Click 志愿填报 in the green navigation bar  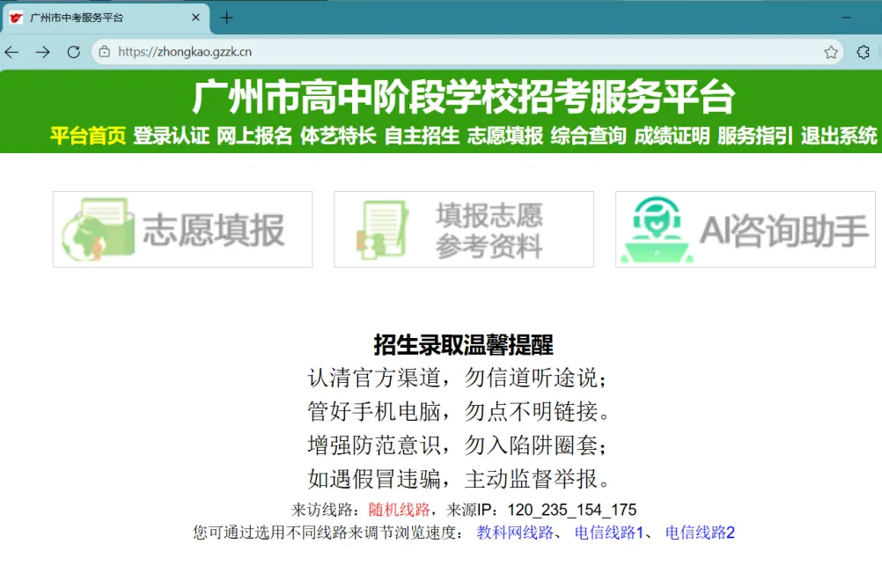coord(505,136)
